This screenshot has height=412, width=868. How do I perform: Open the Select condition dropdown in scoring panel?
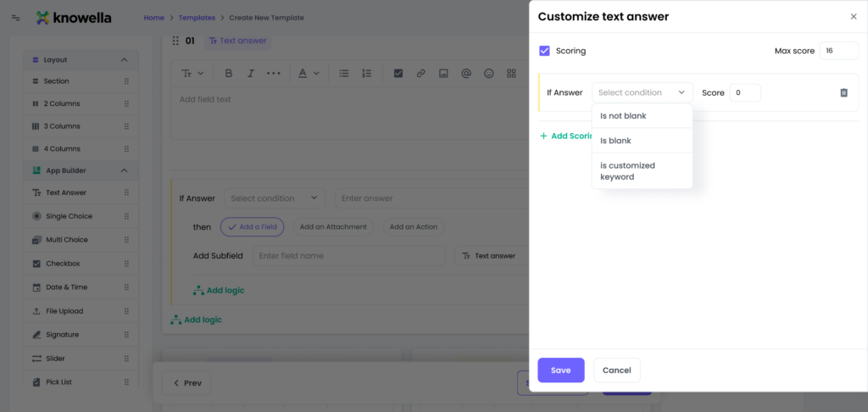(x=642, y=92)
